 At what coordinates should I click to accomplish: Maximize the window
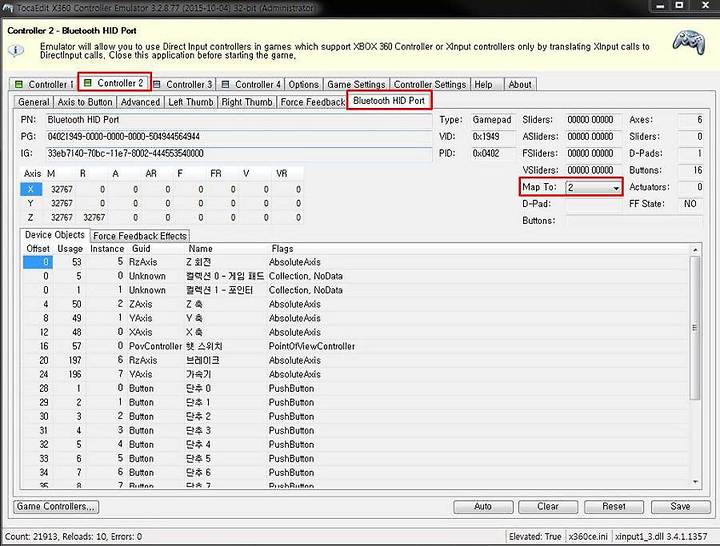[x=680, y=6]
